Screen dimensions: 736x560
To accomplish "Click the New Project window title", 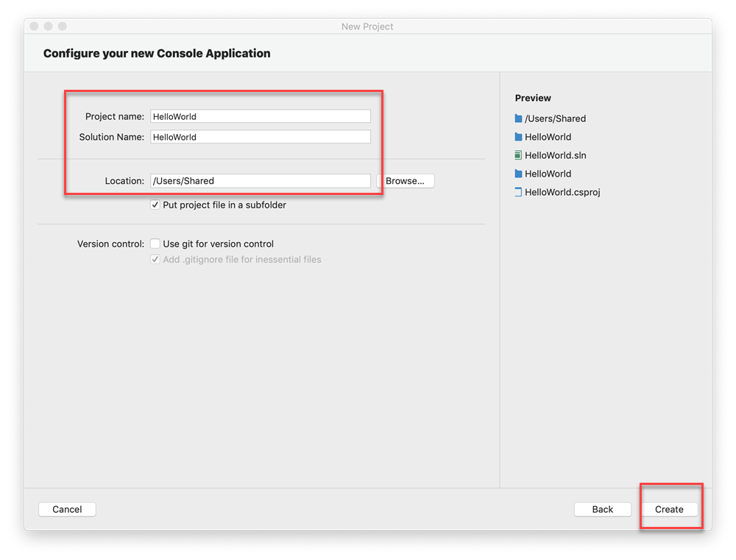I will click(x=367, y=26).
